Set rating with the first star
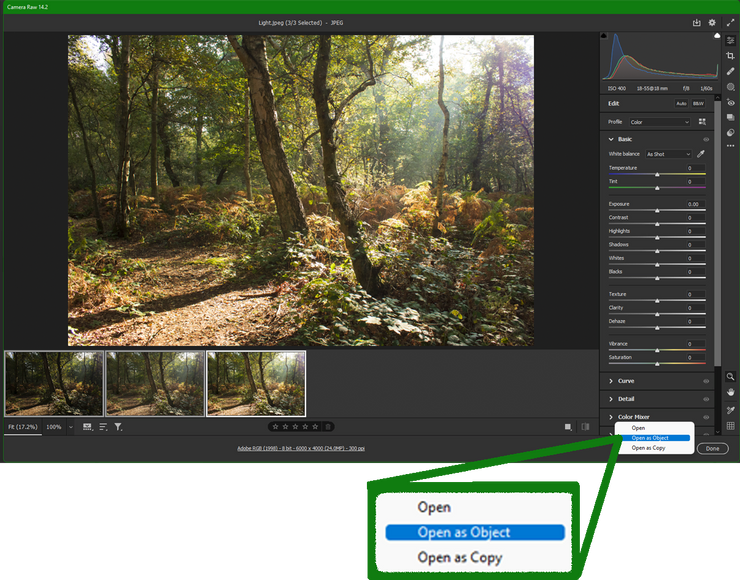Screen dimensions: 740x580 (275, 427)
